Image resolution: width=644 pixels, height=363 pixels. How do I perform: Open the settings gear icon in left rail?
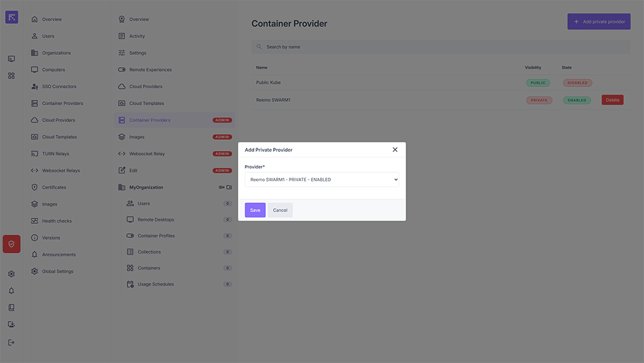tap(12, 274)
